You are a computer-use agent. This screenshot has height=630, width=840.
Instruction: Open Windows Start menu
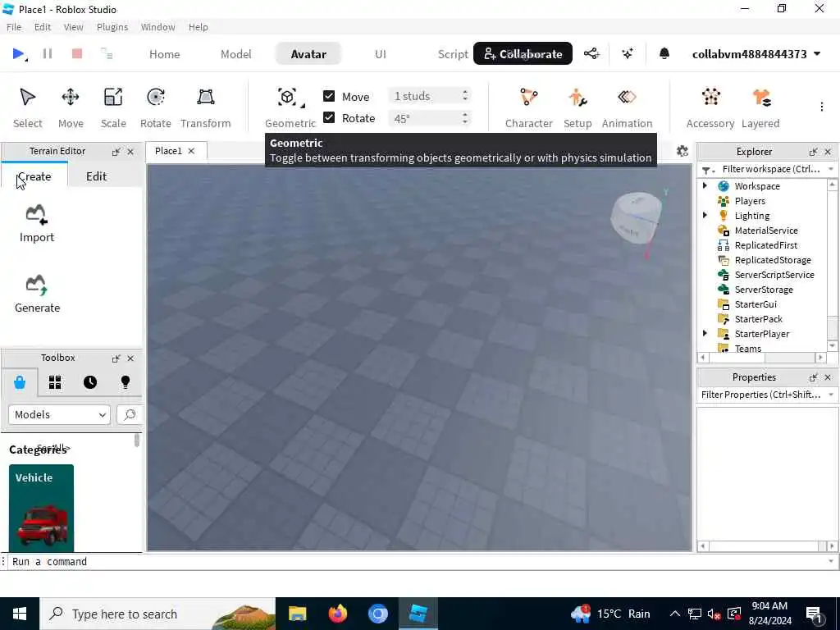pos(20,614)
